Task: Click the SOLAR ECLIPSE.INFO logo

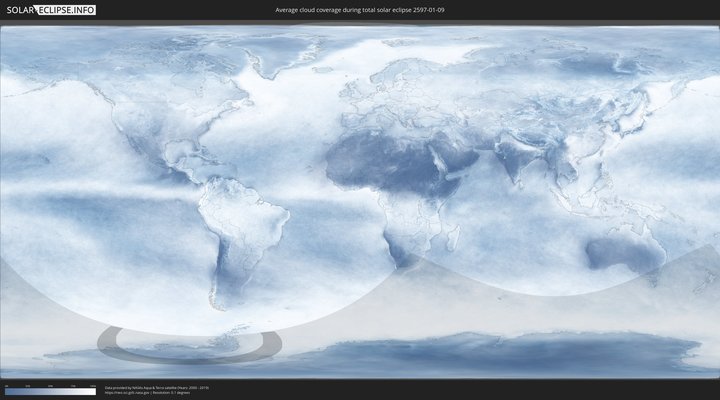Action: pos(50,9)
